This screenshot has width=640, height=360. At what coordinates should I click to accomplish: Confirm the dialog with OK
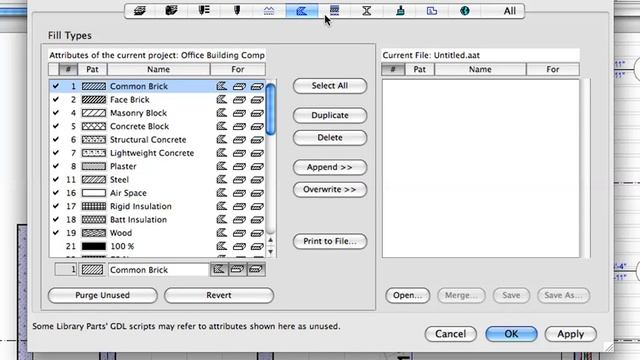point(511,334)
